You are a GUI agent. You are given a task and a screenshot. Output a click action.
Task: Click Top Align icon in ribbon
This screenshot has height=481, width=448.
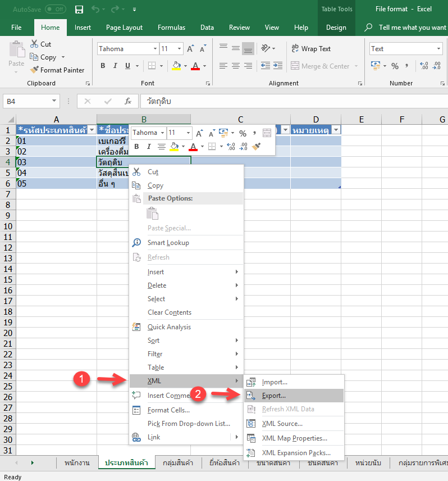pyautogui.click(x=223, y=47)
